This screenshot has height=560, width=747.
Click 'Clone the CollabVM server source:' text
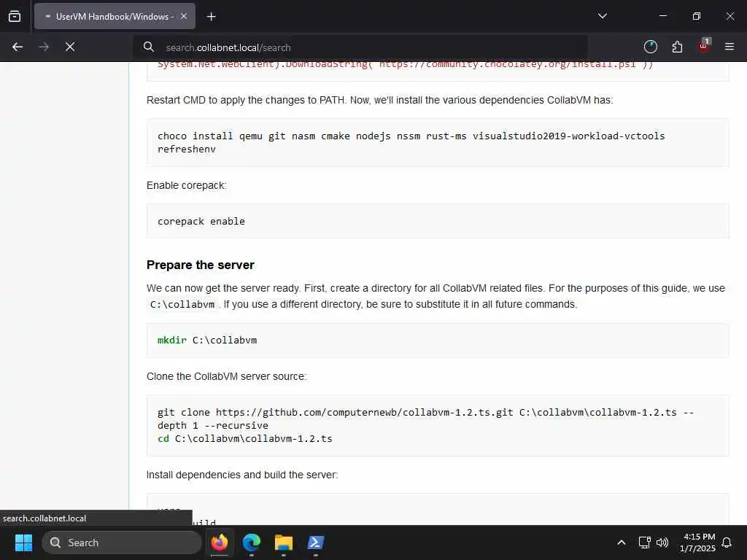pos(227,376)
